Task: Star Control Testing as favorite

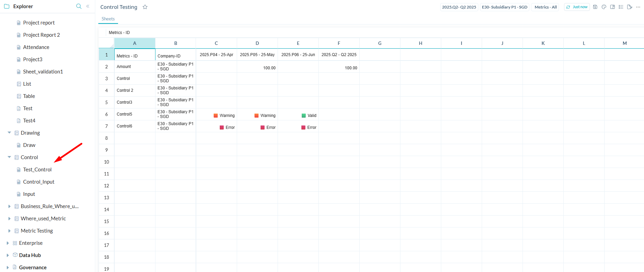Action: [x=145, y=7]
